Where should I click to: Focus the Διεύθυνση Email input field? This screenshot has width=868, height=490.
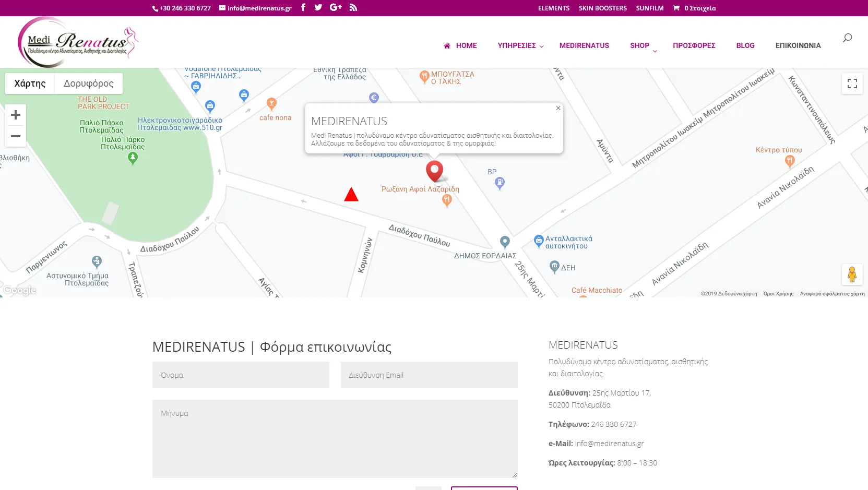coord(429,375)
